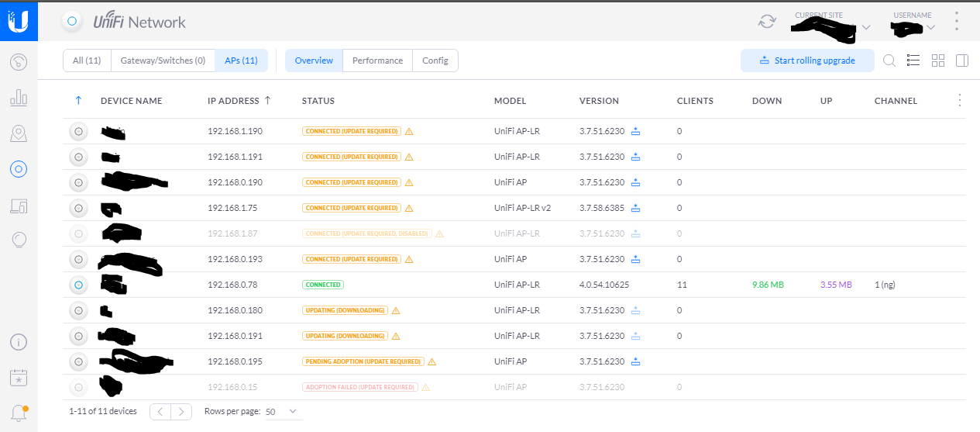This screenshot has width=980, height=432.
Task: Switch to the Performance tab
Action: pyautogui.click(x=377, y=60)
